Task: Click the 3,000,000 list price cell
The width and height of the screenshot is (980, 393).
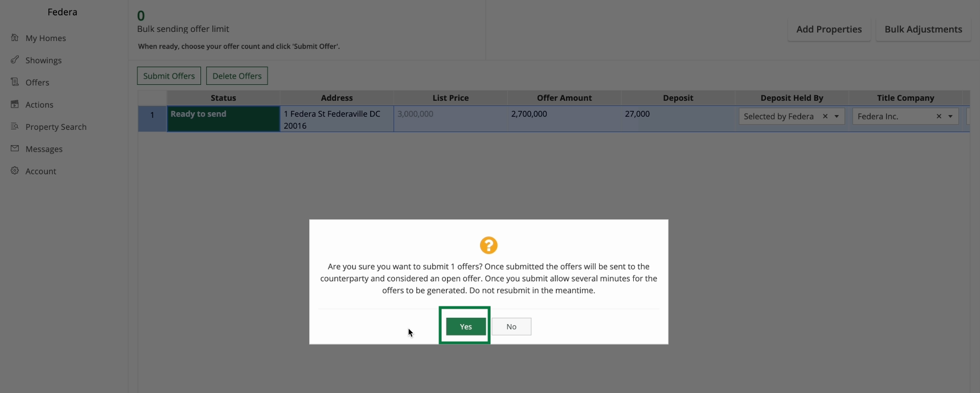Action: 450,119
